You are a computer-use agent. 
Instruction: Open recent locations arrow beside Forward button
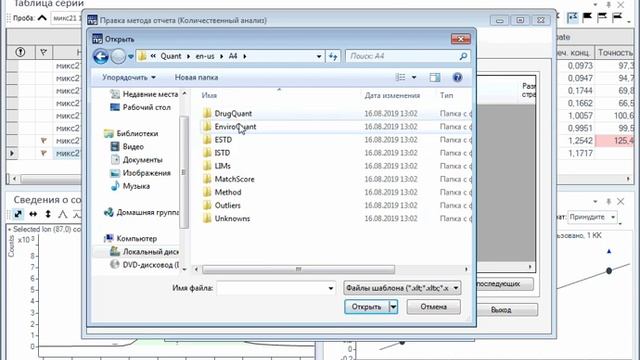click(x=131, y=57)
